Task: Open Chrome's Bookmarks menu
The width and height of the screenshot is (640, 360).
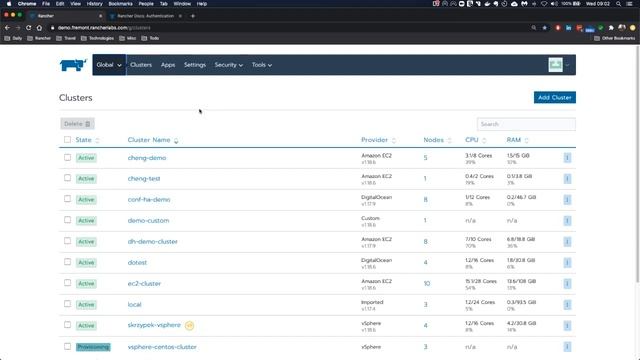Action: 120,4
